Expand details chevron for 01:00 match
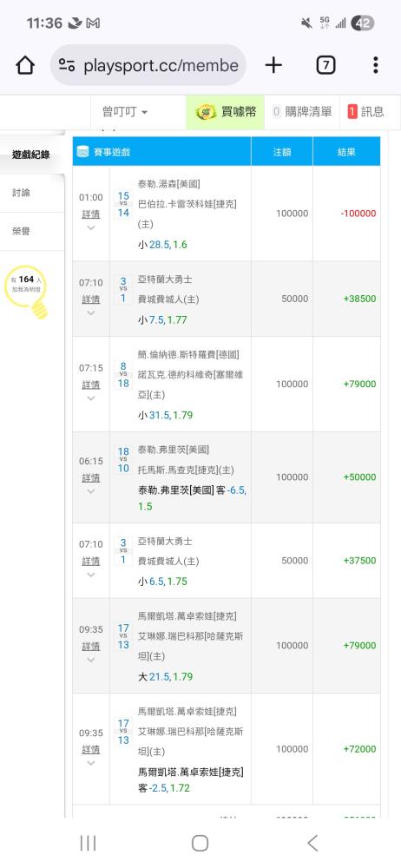Viewport: 401px width, 868px height. click(x=91, y=227)
